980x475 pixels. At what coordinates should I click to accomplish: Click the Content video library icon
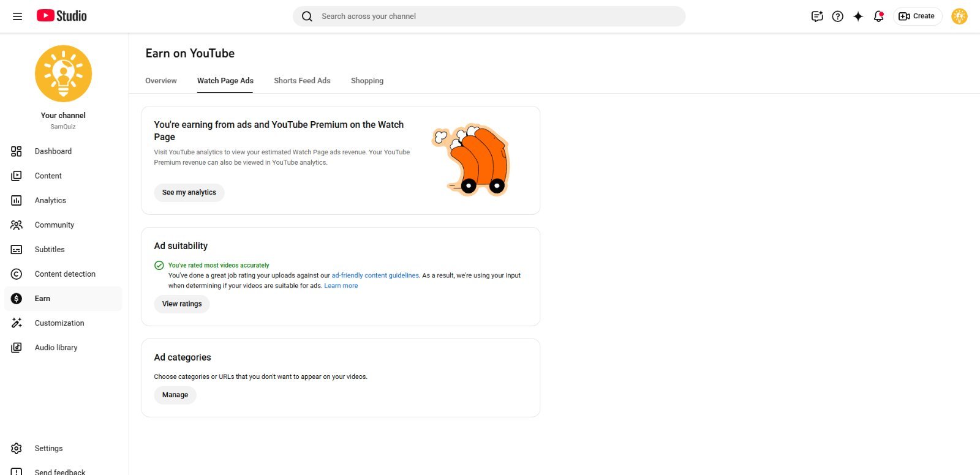click(17, 176)
